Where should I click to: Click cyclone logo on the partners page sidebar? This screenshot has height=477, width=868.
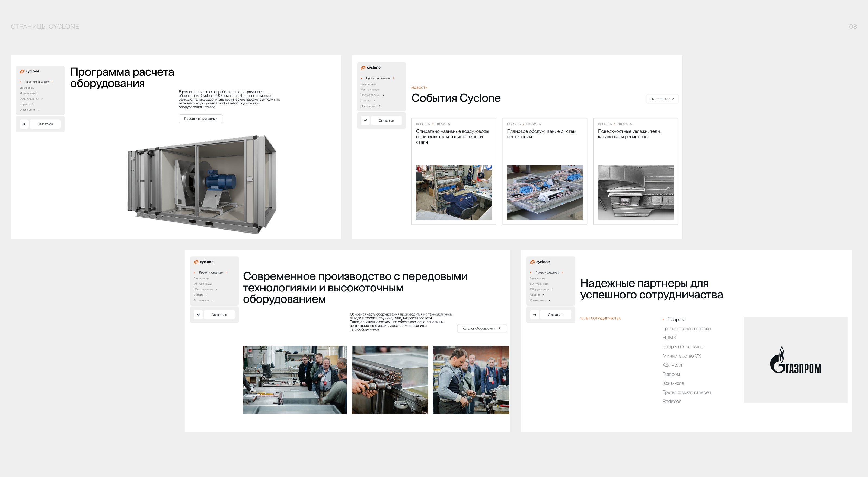tap(540, 262)
